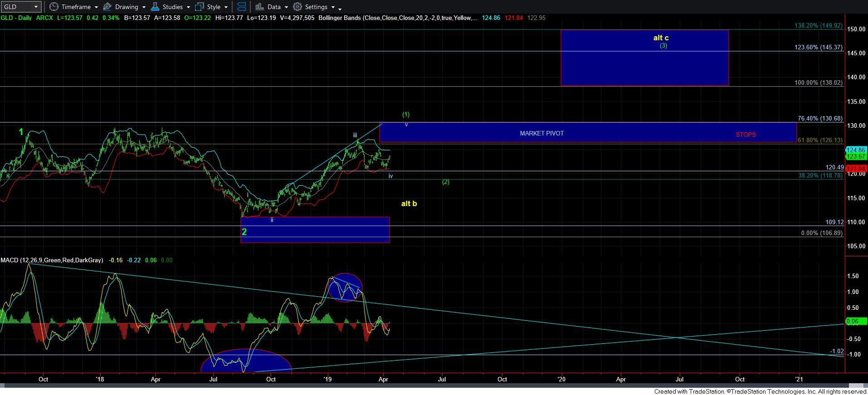The height and width of the screenshot is (395, 868).
Task: Click the 138.20% (149.92) Fibonacci label
Action: [x=819, y=26]
